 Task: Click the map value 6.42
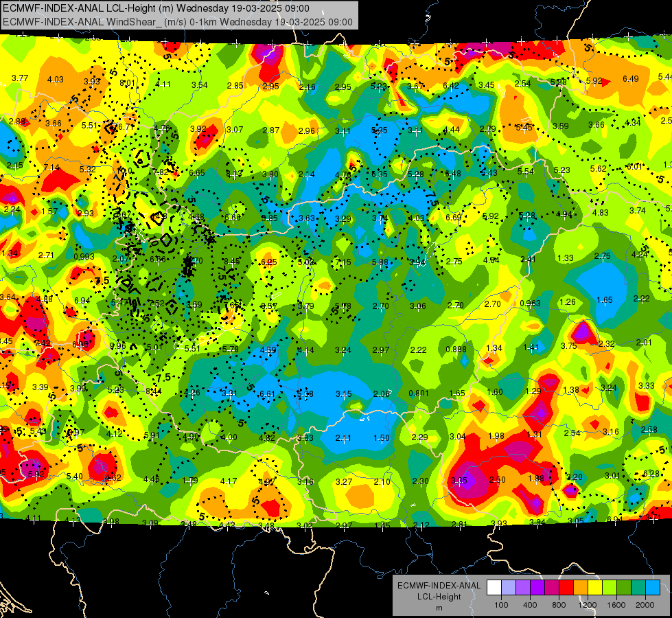pos(451,85)
